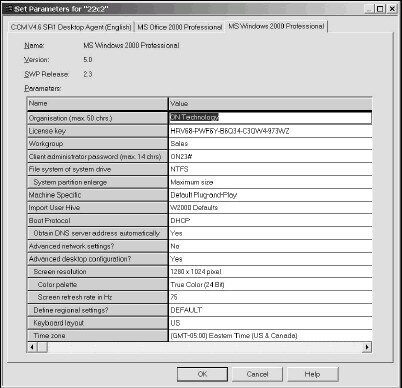Click the Define regional settings? row label

[x=97, y=310]
